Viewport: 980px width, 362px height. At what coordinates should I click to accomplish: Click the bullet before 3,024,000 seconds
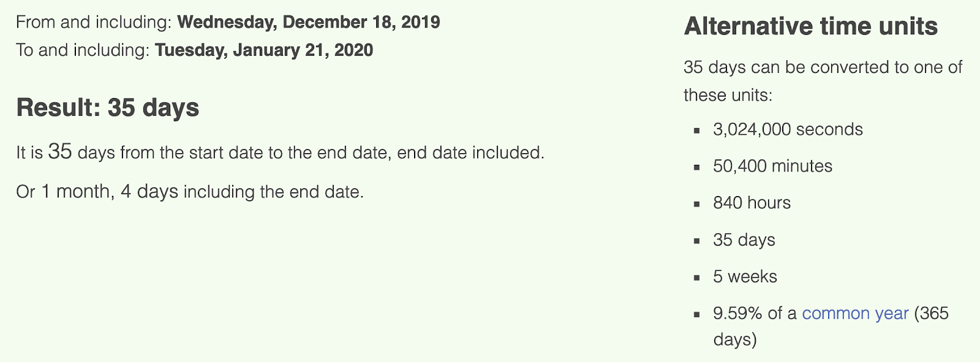pos(696,130)
